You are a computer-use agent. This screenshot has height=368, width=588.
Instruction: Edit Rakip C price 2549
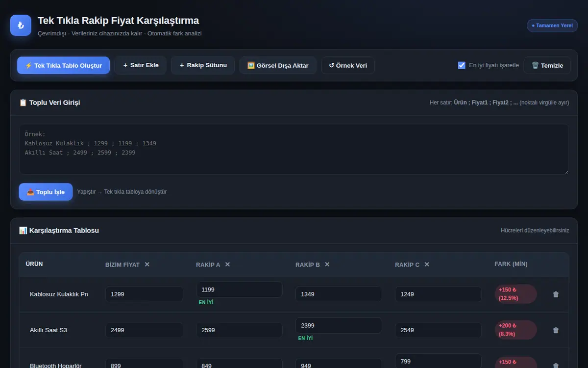point(439,330)
